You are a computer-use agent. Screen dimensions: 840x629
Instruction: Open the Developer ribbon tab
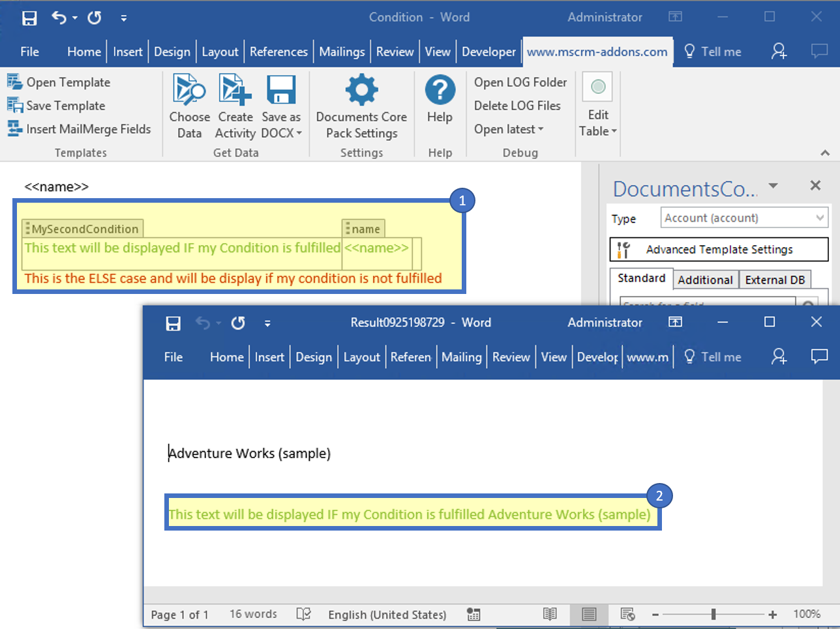pyautogui.click(x=488, y=51)
